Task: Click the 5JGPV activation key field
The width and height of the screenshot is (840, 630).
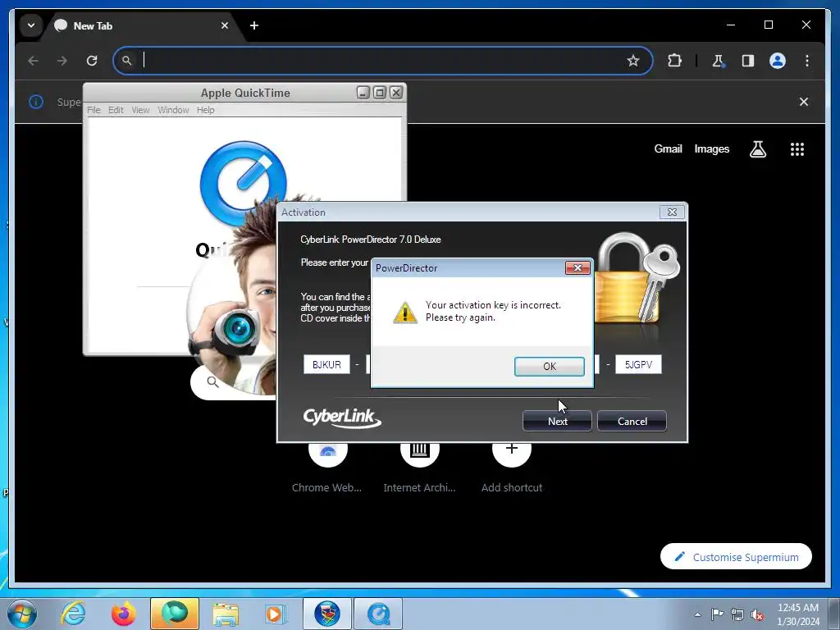Action: pyautogui.click(x=638, y=364)
